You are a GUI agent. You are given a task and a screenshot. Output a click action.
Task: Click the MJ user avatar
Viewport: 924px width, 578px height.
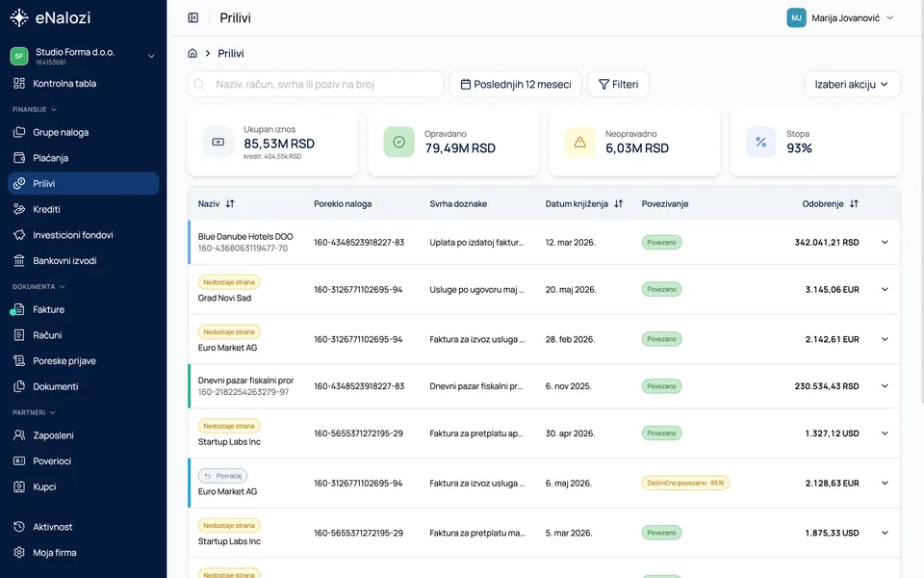(796, 17)
